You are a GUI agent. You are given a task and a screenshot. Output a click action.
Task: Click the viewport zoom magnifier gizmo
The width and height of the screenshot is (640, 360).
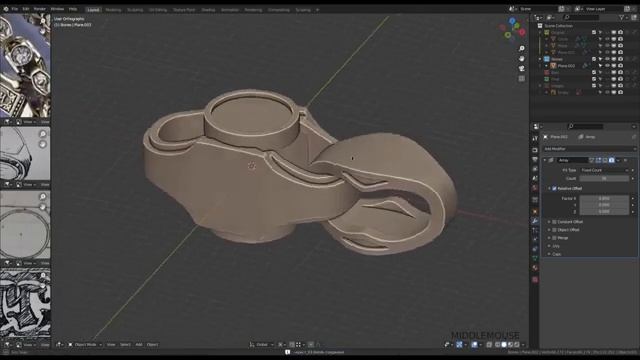click(522, 49)
